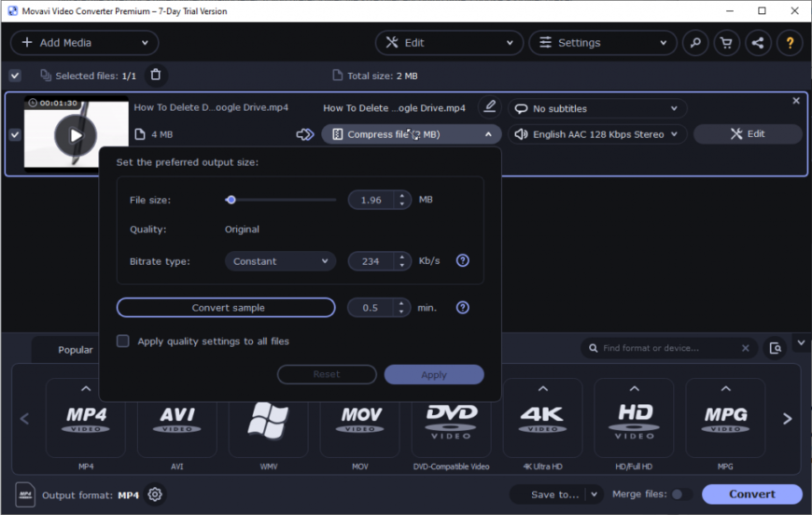Click help icon next to bitrate Kb/s

pos(462,261)
